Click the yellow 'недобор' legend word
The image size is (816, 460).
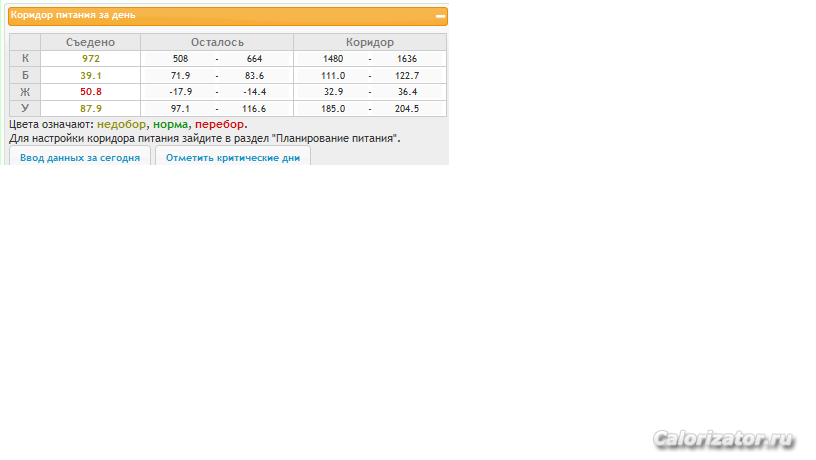click(121, 125)
